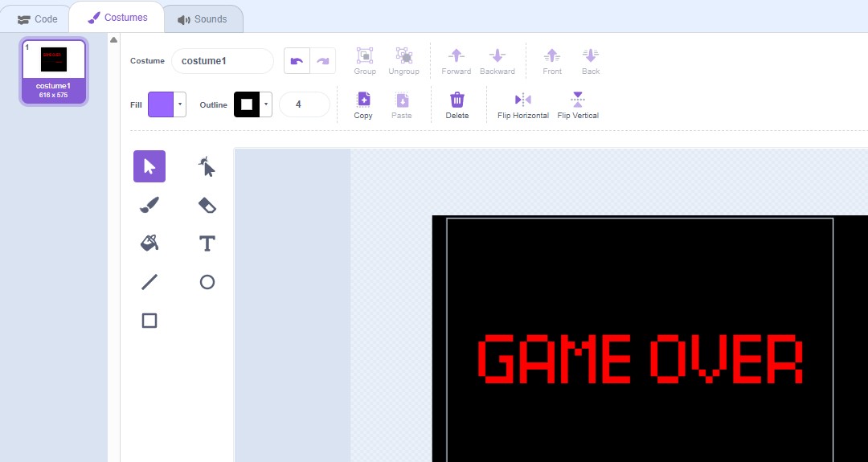868x462 pixels.
Task: Select the Line tool
Action: click(149, 282)
